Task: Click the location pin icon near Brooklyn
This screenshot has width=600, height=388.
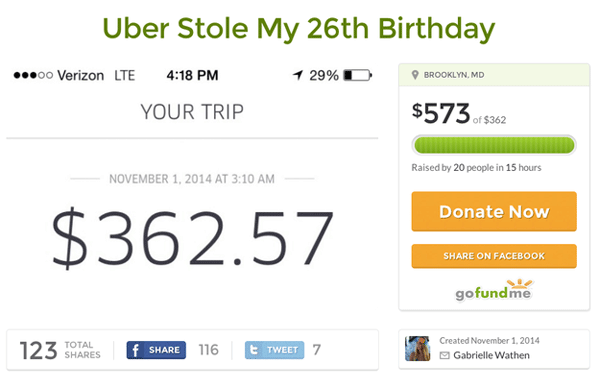Action: 415,75
